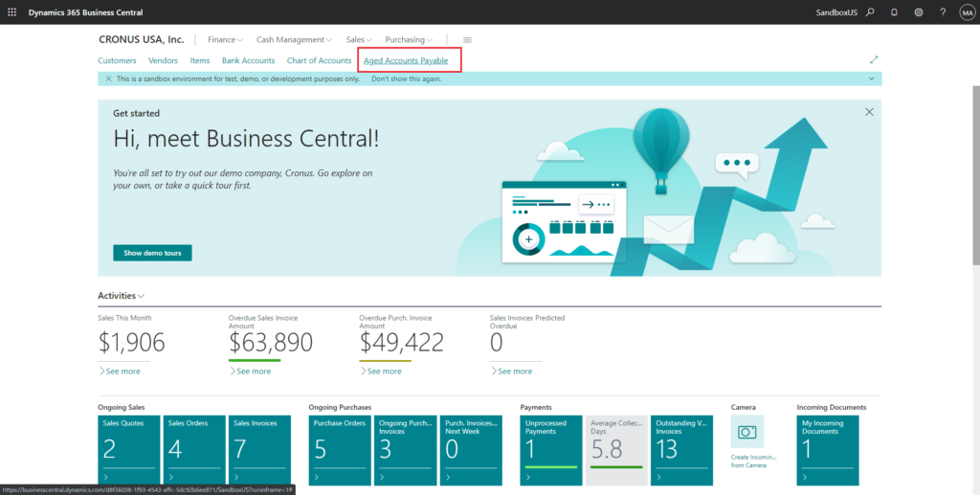Image resolution: width=980 pixels, height=495 pixels.
Task: Click the Dynamics 365 Business Central title
Action: point(85,11)
